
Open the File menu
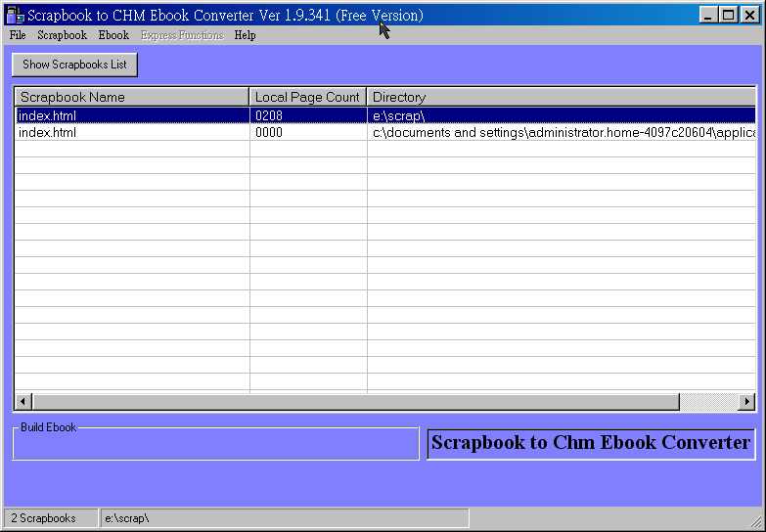(18, 35)
